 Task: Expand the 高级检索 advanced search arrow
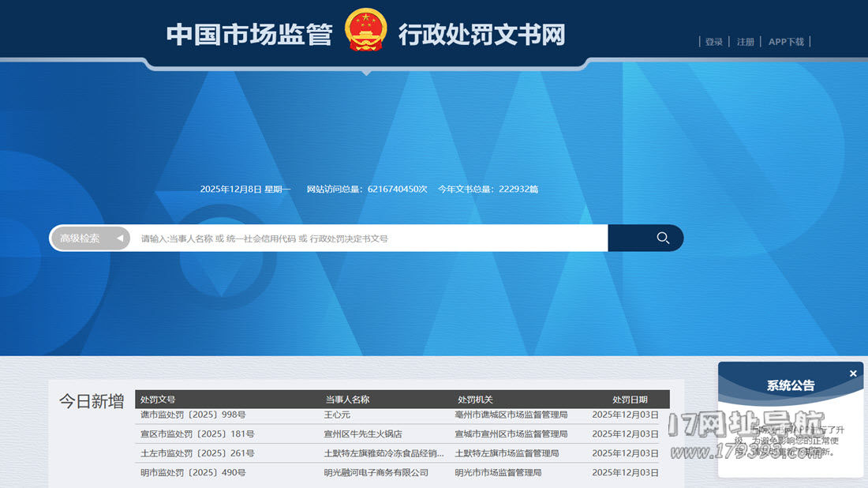[x=120, y=238]
